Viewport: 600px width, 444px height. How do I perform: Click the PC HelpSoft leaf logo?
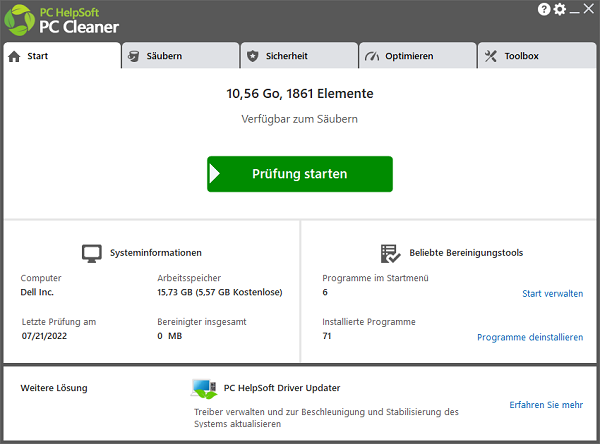[x=20, y=20]
